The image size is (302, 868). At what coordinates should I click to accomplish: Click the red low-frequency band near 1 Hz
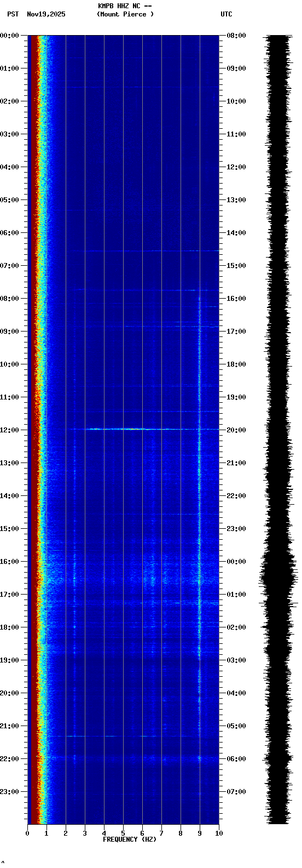click(x=36, y=430)
